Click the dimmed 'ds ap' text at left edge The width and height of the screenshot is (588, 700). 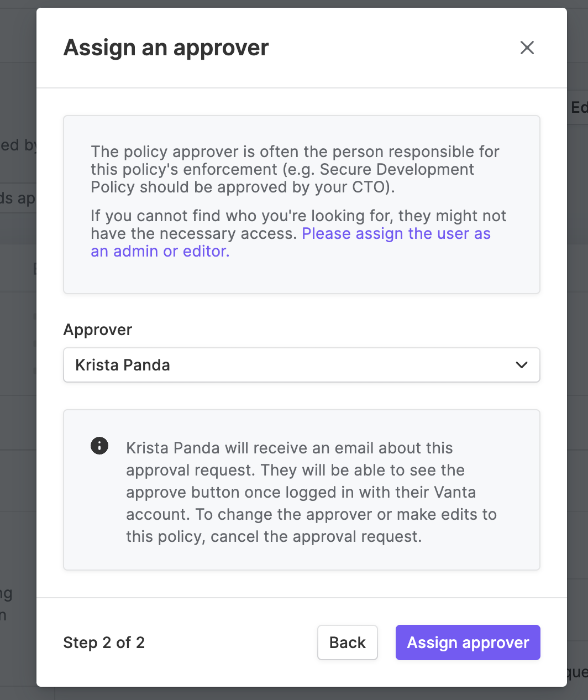[18, 197]
